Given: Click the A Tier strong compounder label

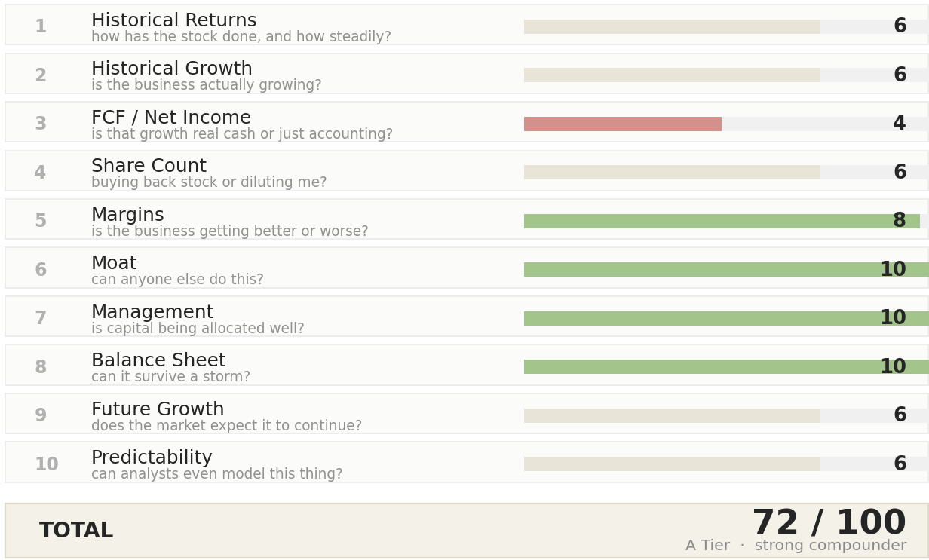Looking at the screenshot, I should click(x=796, y=546).
